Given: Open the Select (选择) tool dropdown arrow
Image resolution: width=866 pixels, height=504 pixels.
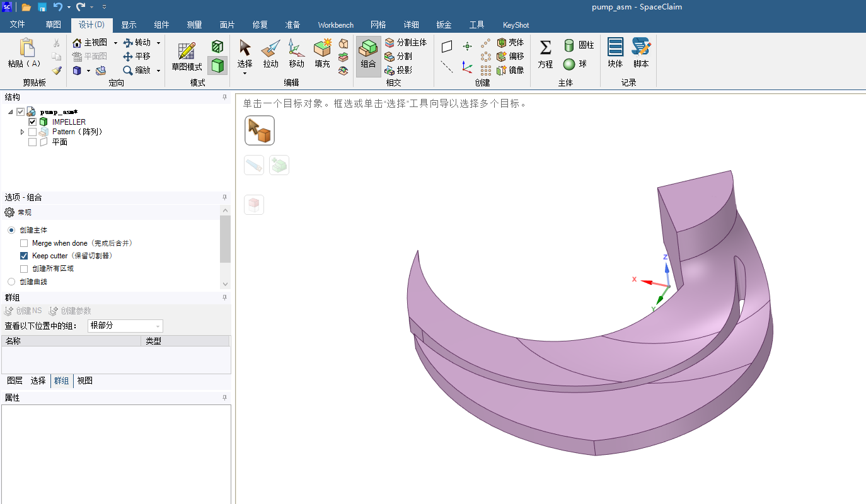Looking at the screenshot, I should (x=245, y=74).
